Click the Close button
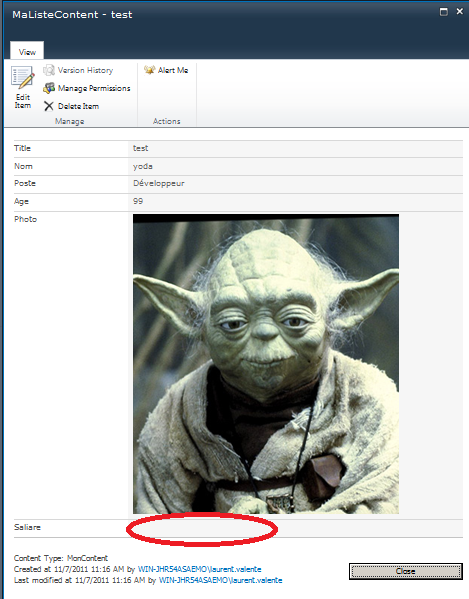Viewport: 469px width, 599px height. [x=406, y=571]
